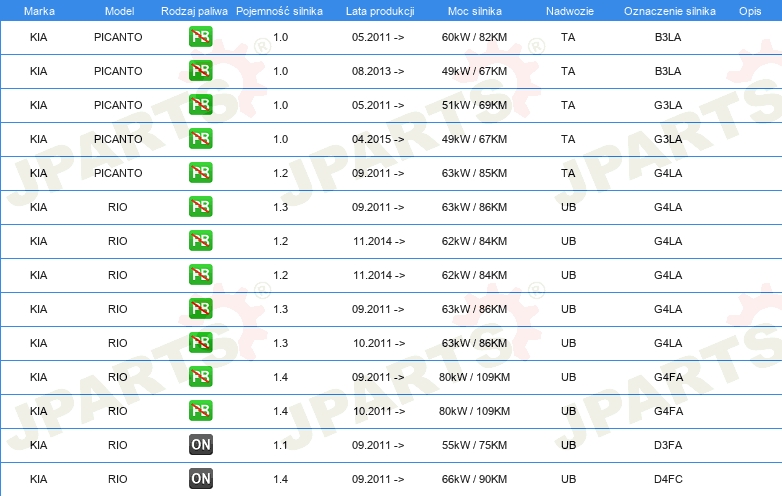The width and height of the screenshot is (782, 496).
Task: Select the 60kW / 82KM power cell
Action: (x=474, y=37)
